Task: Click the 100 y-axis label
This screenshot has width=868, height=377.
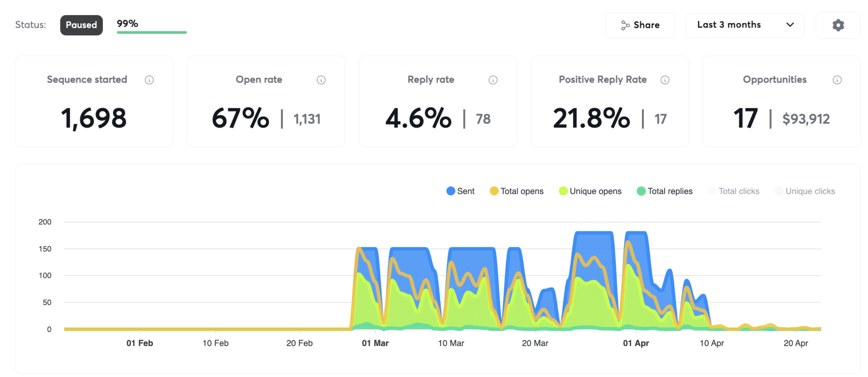Action: pyautogui.click(x=45, y=275)
